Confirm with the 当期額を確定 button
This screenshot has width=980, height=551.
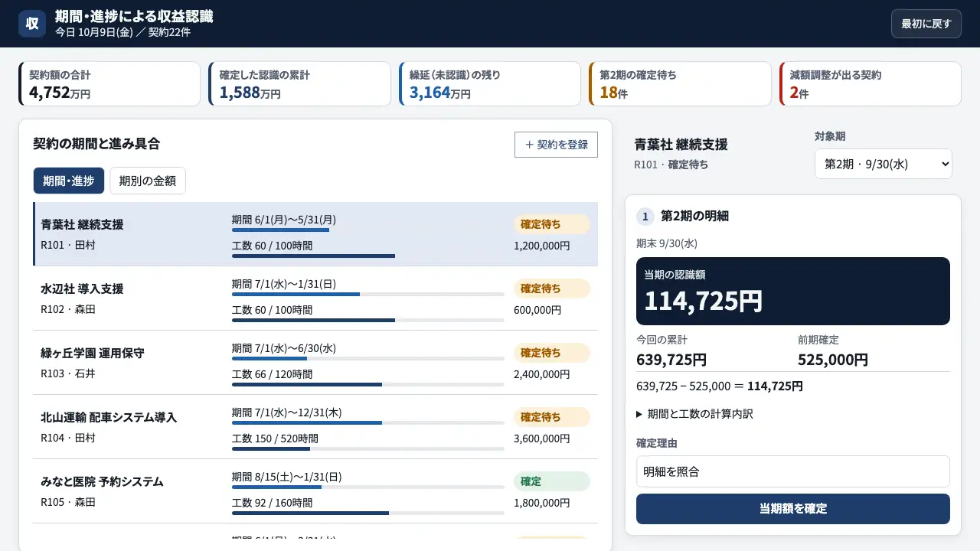tap(793, 509)
